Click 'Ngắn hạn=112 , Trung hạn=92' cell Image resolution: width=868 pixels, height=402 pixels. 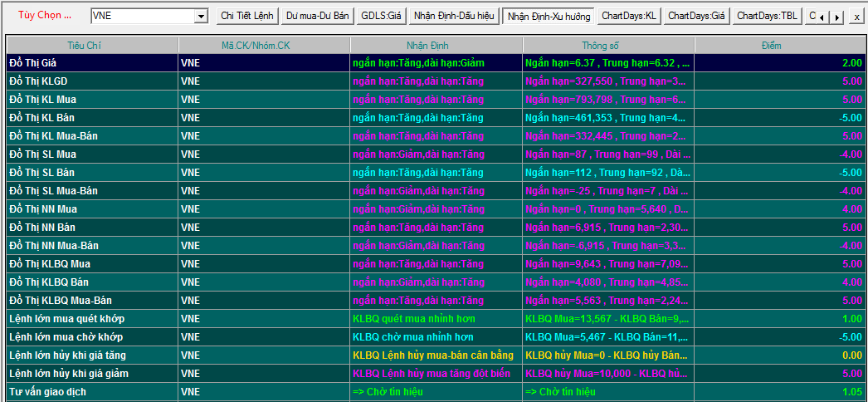point(608,173)
